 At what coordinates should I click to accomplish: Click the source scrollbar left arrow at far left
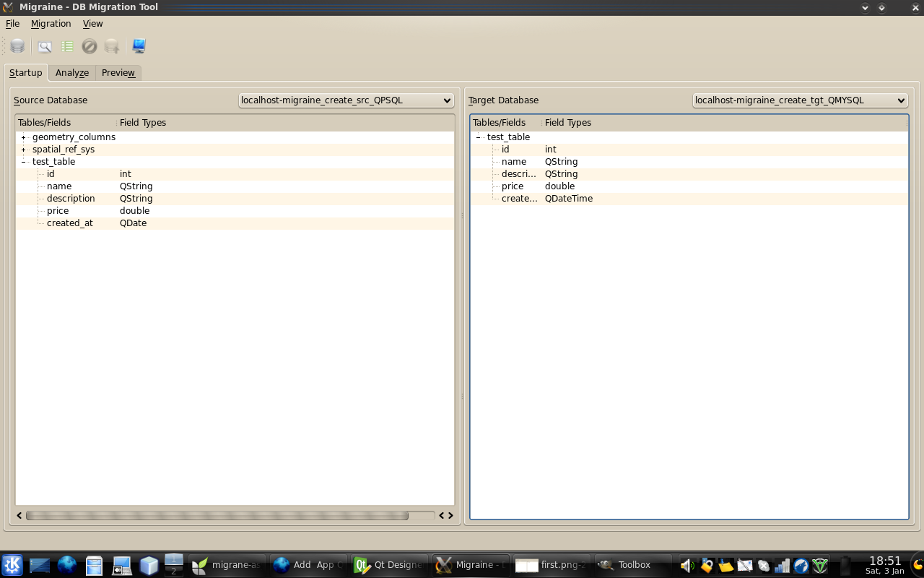[x=19, y=516]
